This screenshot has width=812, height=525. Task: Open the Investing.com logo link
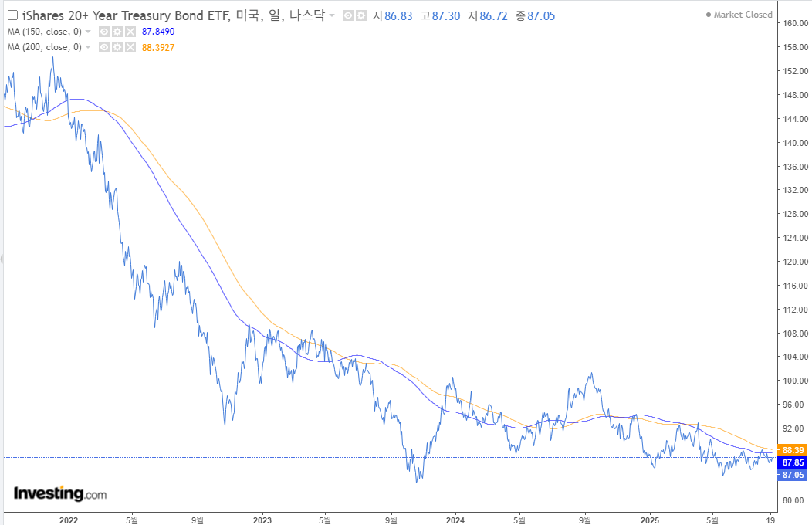[x=60, y=493]
